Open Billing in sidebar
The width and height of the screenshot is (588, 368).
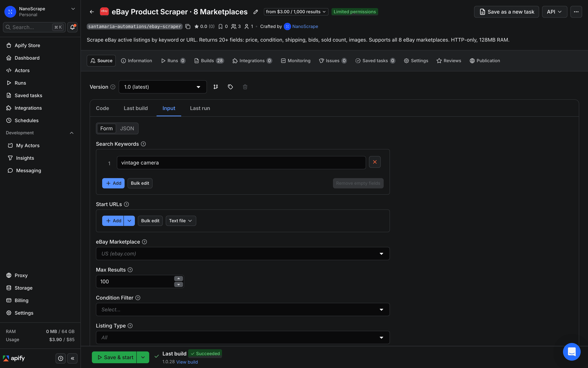[21, 300]
